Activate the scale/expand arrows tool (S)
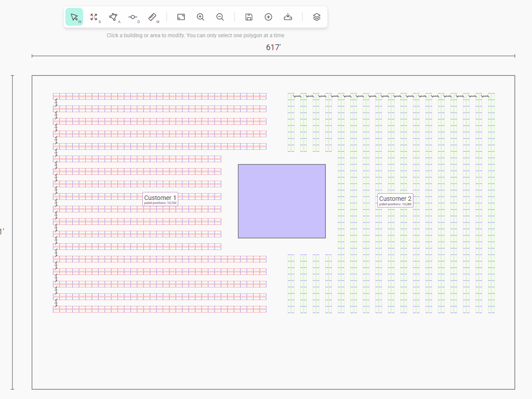 coord(94,17)
